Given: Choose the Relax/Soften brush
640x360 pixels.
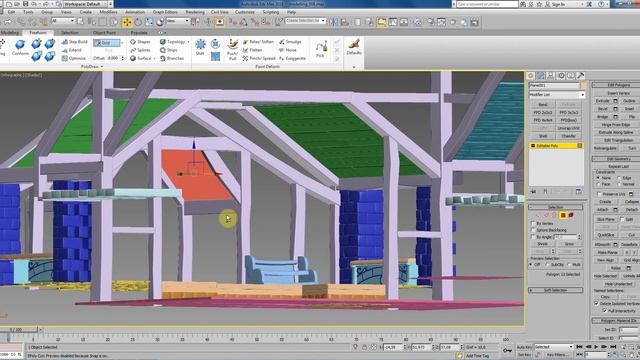Looking at the screenshot, I should coord(258,42).
